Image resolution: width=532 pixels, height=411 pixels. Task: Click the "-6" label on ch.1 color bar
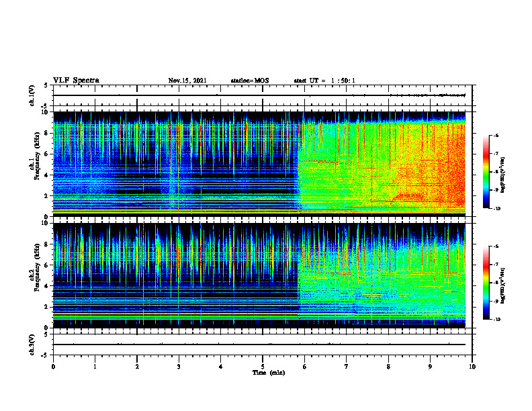coord(496,135)
